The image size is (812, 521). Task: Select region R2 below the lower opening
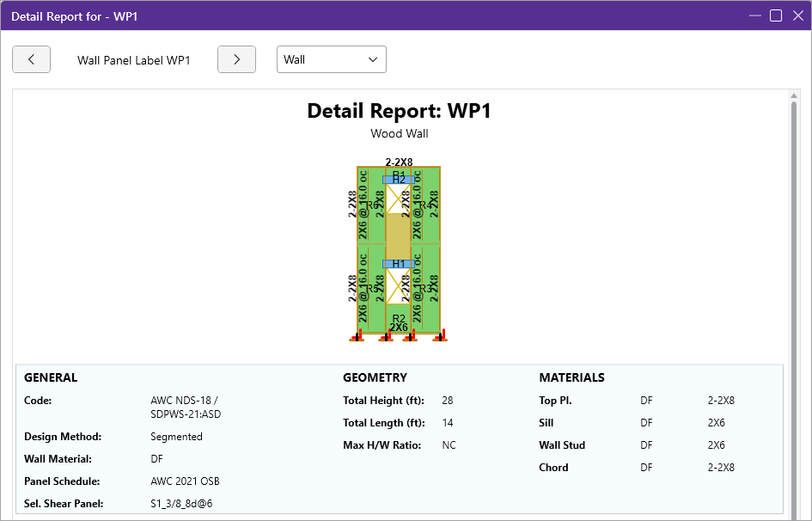click(398, 316)
